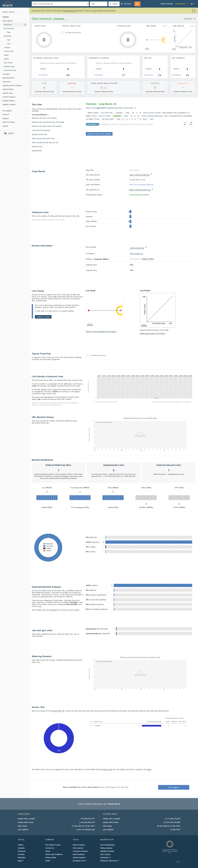Open Neighbourhood Checker in the sidebar

point(12,86)
